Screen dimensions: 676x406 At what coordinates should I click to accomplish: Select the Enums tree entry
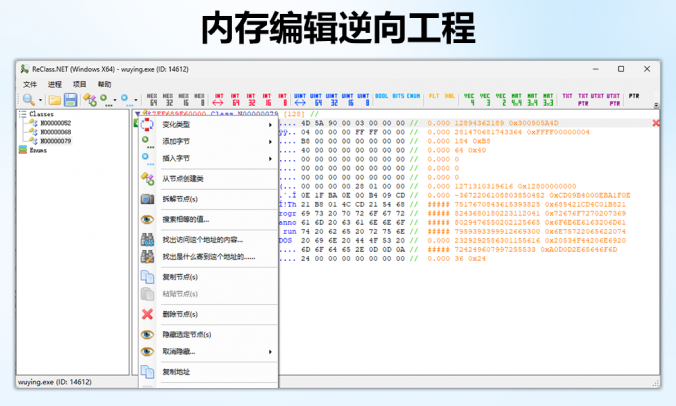[38, 150]
